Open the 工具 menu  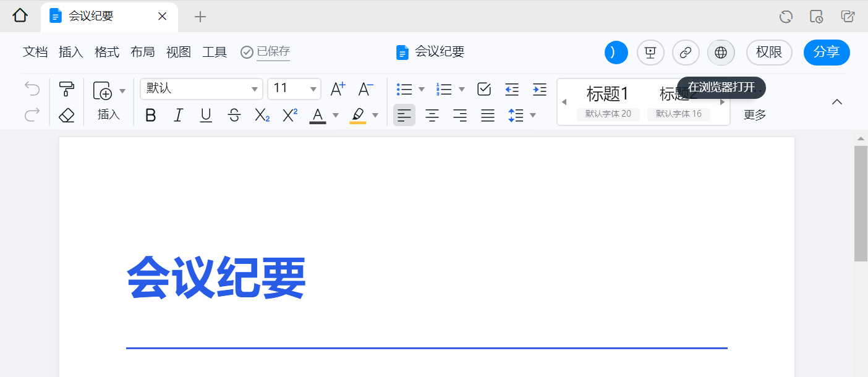click(215, 52)
